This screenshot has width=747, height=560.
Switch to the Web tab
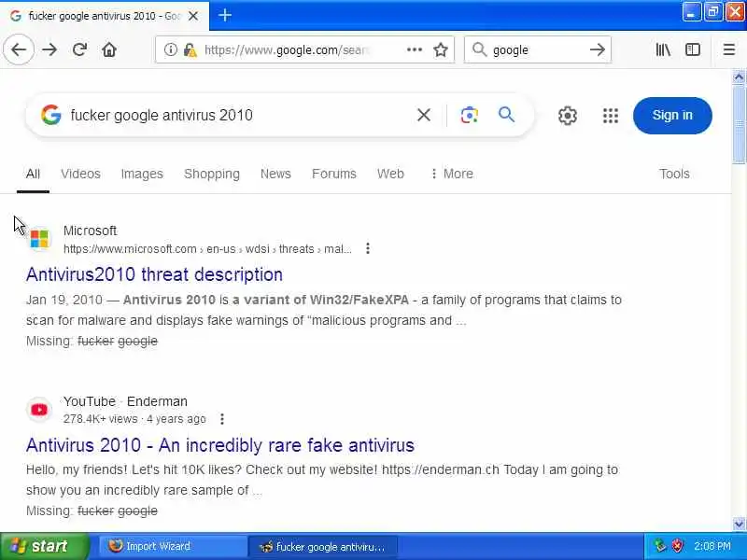click(390, 174)
